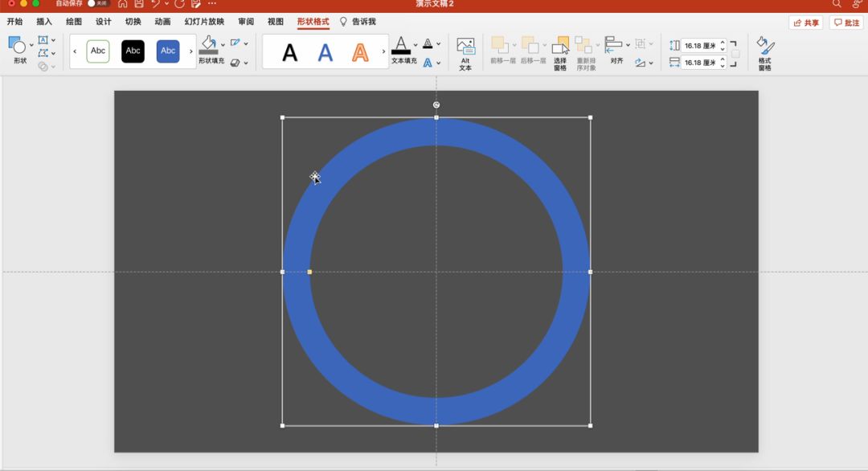Screen dimensions: 868x471
Task: Open the 视图 tab
Action: pyautogui.click(x=276, y=22)
